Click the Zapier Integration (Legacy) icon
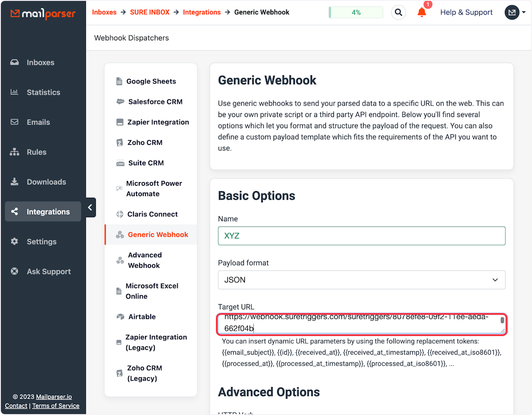 (x=118, y=343)
